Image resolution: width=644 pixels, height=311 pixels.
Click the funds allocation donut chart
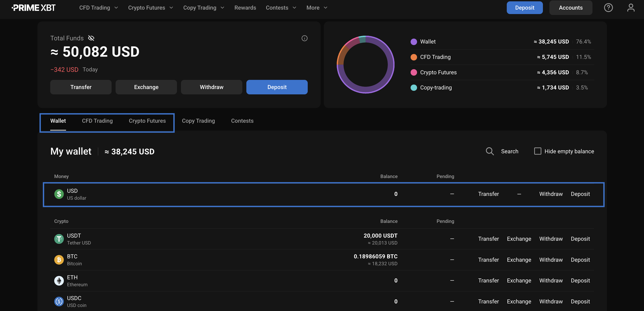tap(366, 64)
